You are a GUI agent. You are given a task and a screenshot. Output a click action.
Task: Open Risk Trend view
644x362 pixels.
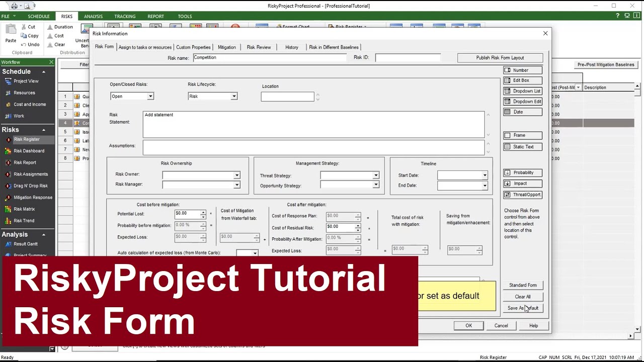click(x=24, y=220)
